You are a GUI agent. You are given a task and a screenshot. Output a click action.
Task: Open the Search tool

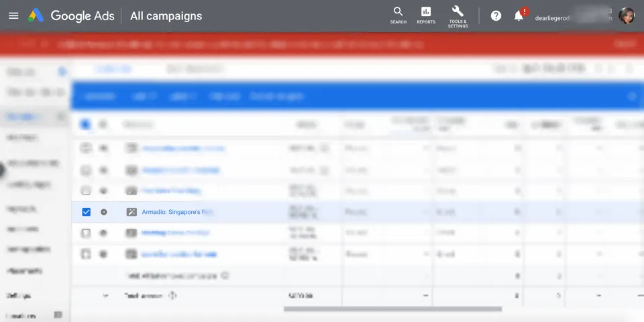point(398,15)
